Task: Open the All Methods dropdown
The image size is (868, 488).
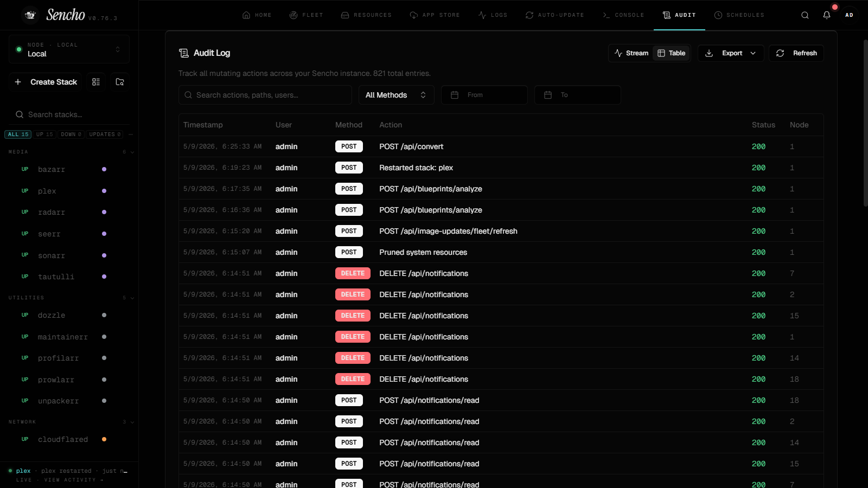Action: tap(396, 95)
